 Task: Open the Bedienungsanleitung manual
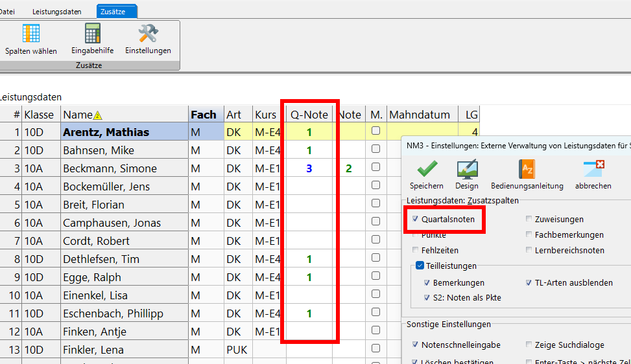(x=527, y=174)
